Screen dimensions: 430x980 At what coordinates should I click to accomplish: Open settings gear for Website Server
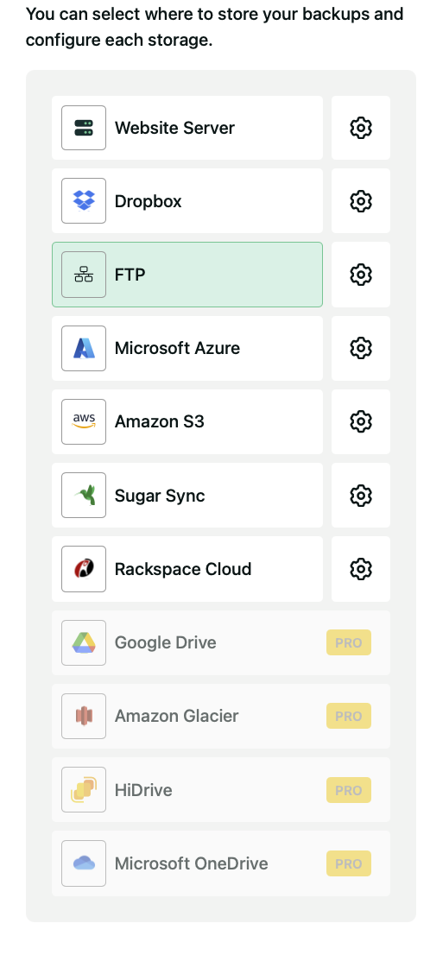point(361,128)
